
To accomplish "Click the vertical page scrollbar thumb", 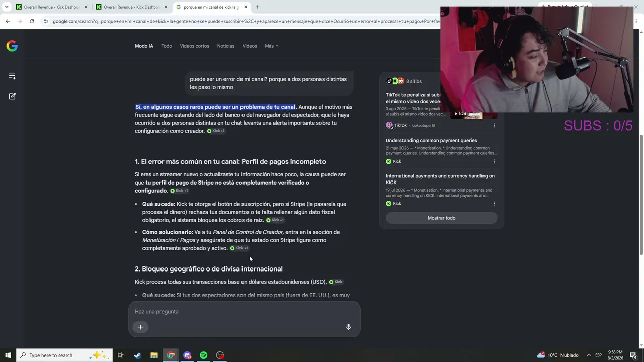I will (641, 195).
